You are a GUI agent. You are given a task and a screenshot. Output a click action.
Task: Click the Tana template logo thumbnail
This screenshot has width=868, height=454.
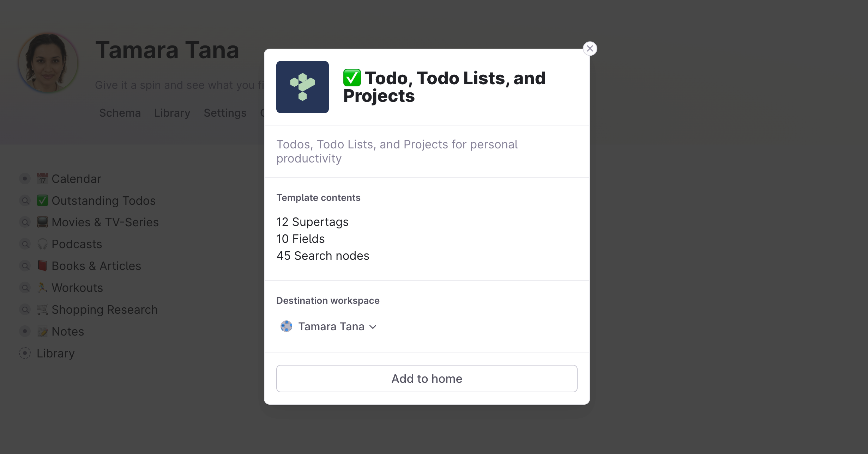(x=302, y=87)
